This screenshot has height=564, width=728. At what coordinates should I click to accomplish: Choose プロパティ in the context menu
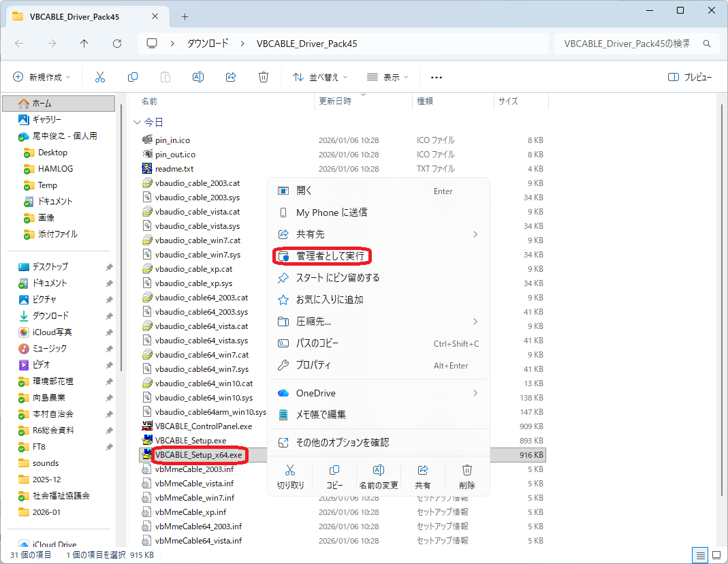(379, 365)
